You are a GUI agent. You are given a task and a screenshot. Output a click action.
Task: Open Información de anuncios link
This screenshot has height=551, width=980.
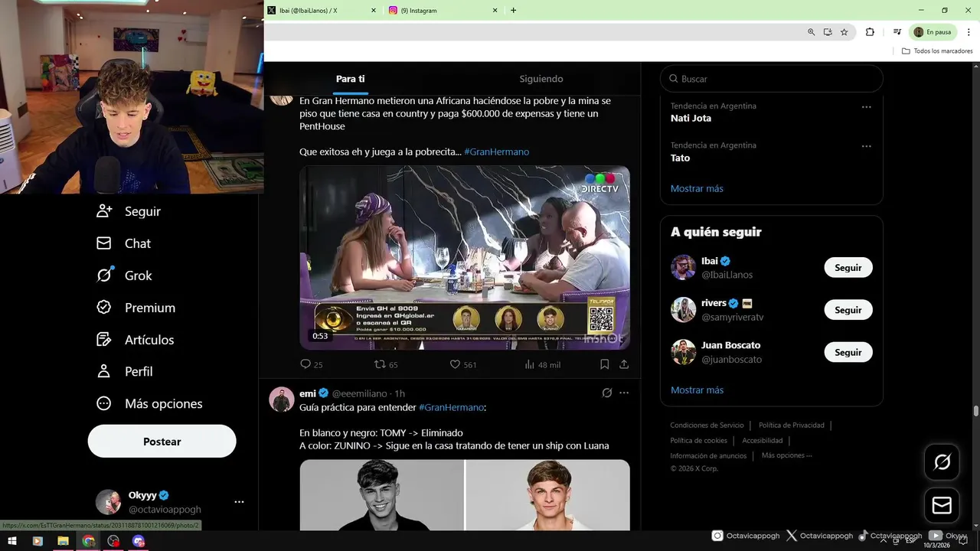708,456
